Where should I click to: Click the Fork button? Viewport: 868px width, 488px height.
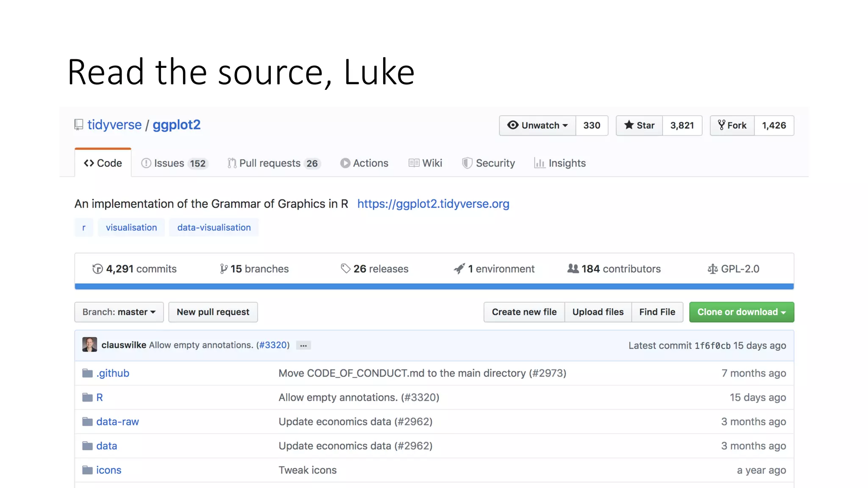click(x=732, y=125)
